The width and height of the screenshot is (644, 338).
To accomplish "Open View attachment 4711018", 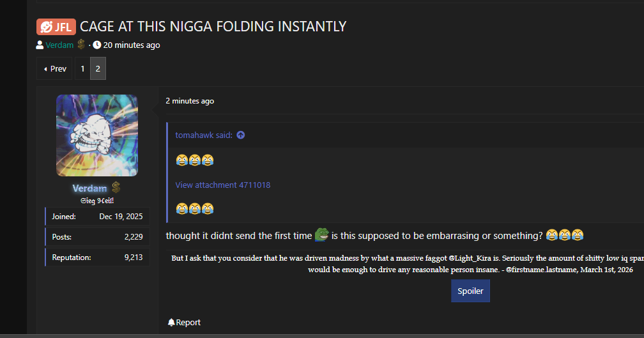I will pos(222,185).
